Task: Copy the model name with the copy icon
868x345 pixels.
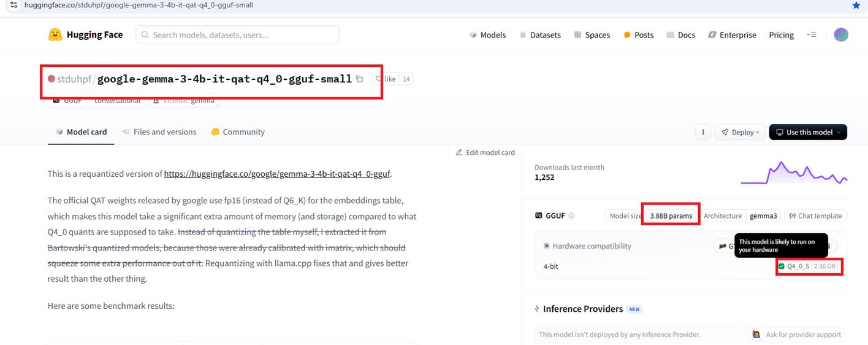Action: click(x=360, y=79)
